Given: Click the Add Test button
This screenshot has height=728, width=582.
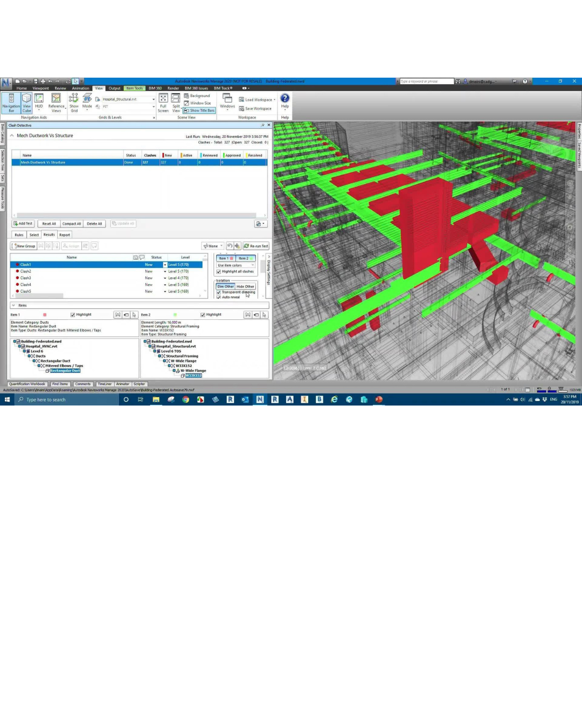Looking at the screenshot, I should [x=23, y=223].
